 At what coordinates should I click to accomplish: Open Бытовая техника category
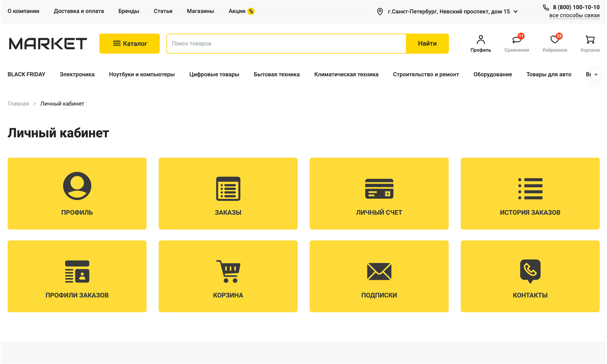coord(276,74)
